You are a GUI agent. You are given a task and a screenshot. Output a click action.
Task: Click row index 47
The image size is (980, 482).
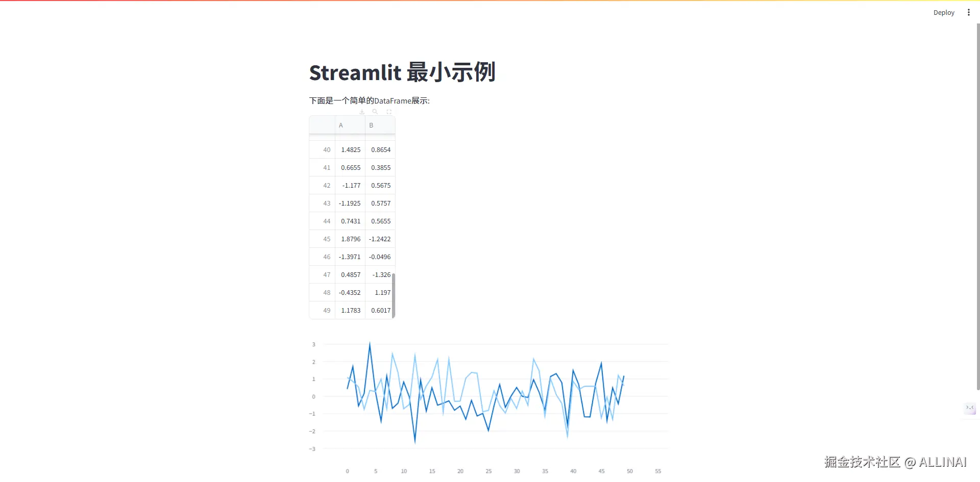tap(322, 275)
